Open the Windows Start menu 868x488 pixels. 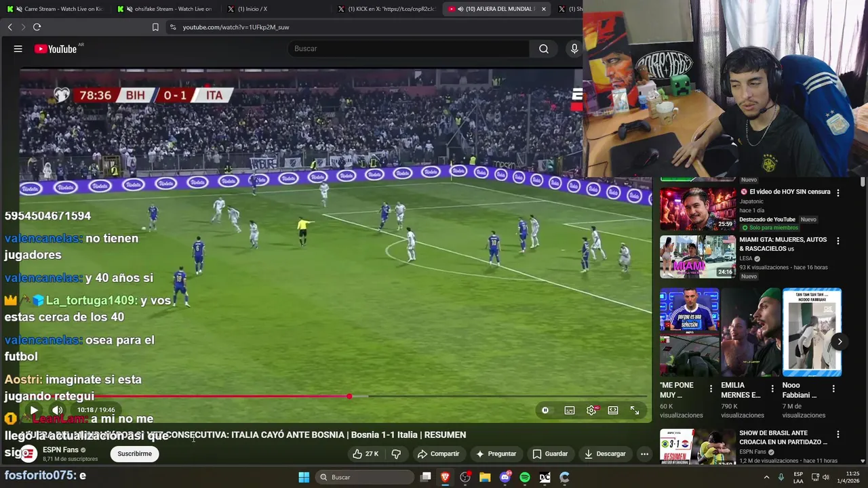[304, 477]
